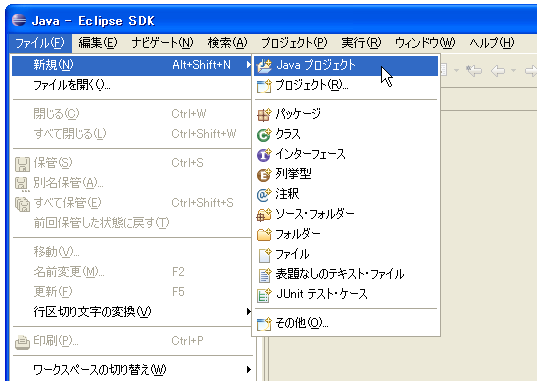Choose ファイルを開く()...
Viewport: 537px width, 381px height.
(132, 85)
